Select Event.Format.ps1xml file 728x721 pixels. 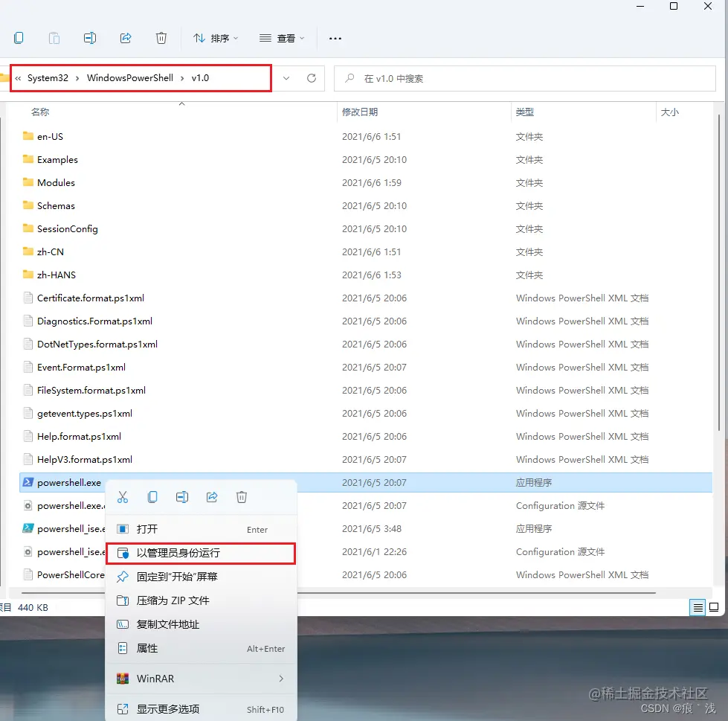(x=81, y=368)
